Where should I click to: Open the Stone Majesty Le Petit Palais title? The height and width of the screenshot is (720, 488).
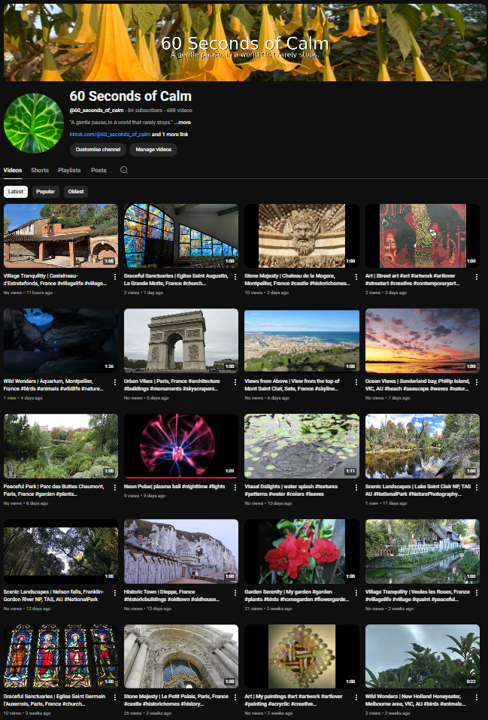(176, 700)
